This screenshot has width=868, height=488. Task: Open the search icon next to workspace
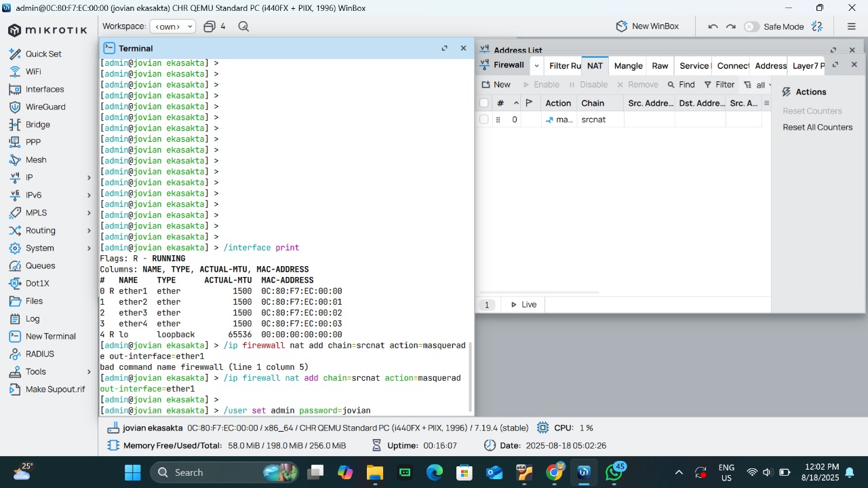243,26
